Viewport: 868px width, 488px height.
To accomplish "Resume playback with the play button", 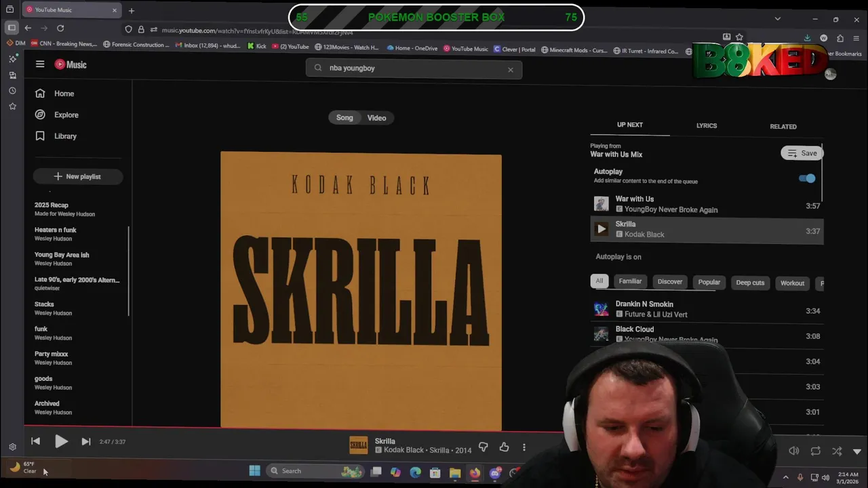I will pos(61,441).
